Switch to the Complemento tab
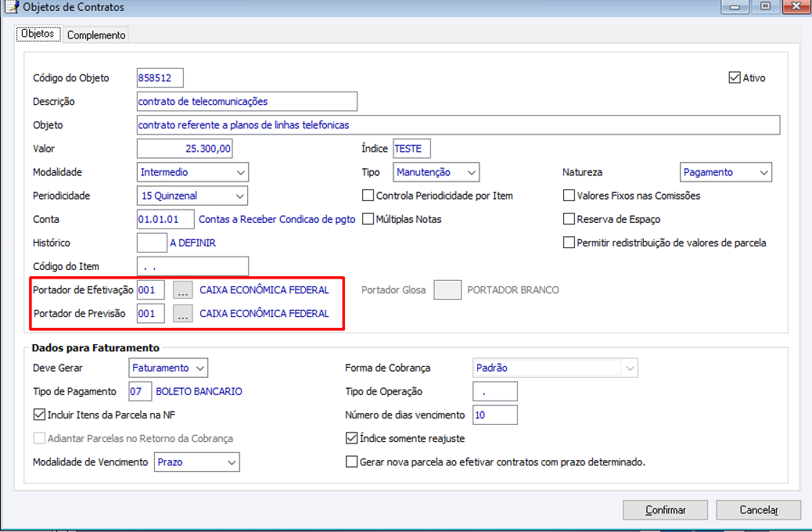 pos(96,34)
